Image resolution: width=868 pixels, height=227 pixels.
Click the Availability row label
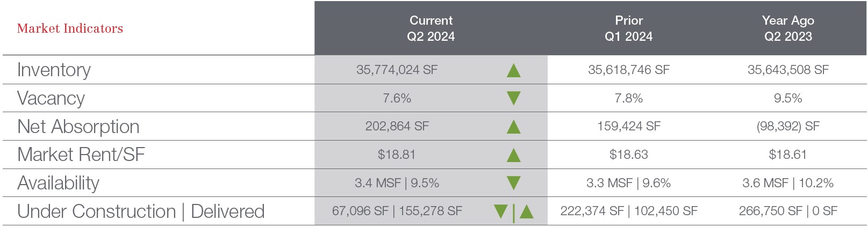(x=58, y=183)
